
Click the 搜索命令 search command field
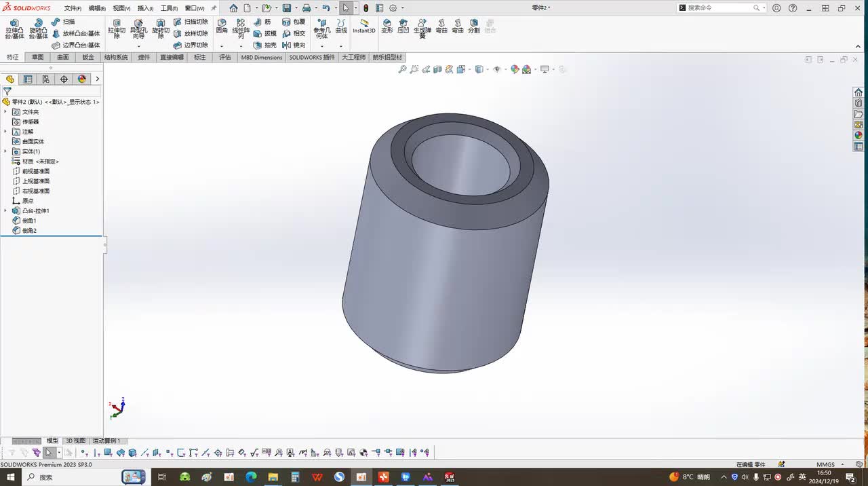click(719, 8)
